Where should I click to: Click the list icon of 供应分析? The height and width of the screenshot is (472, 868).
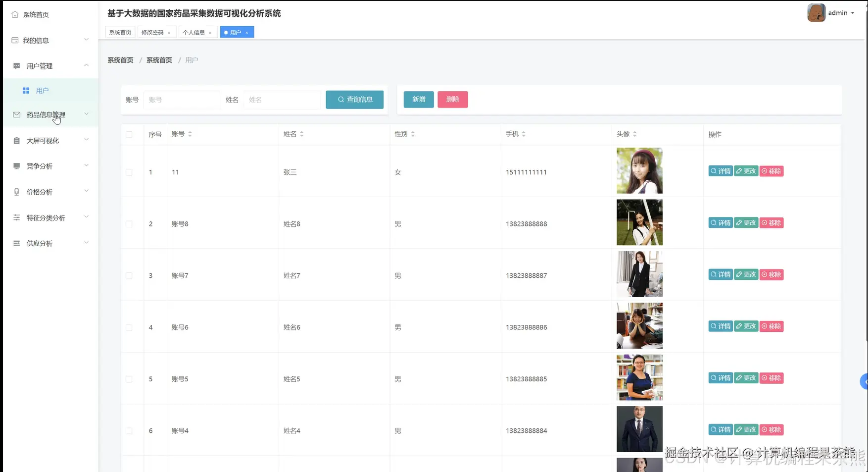point(17,243)
